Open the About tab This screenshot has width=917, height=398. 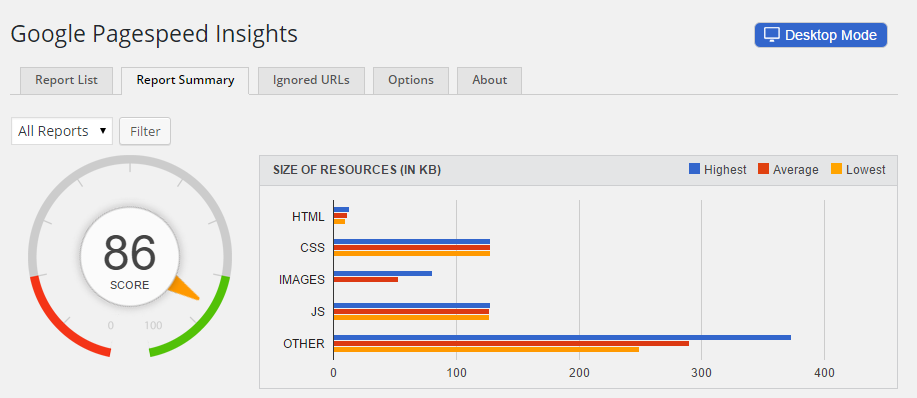489,80
